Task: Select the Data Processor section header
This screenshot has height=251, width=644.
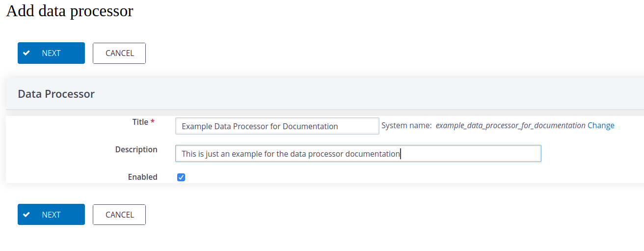Action: [56, 94]
